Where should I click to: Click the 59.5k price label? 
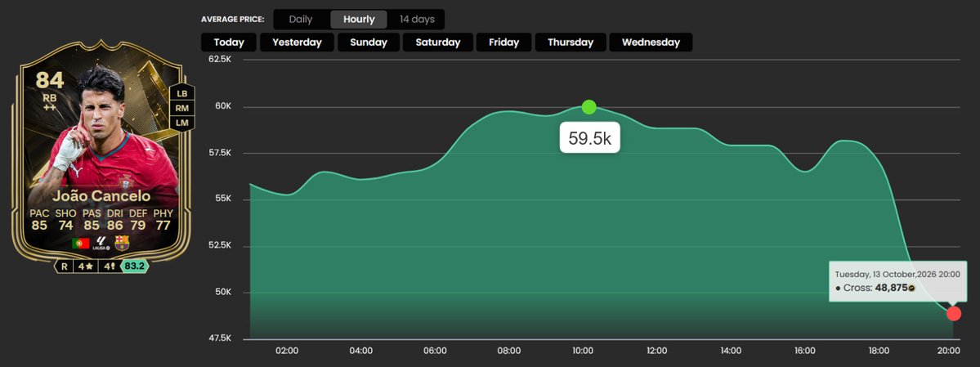click(x=589, y=138)
